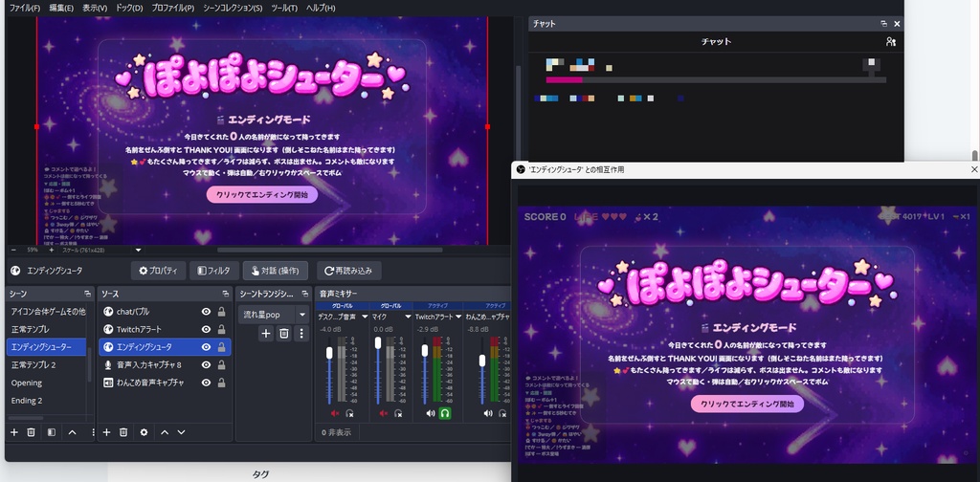Unmute the マイク channel

[383, 413]
